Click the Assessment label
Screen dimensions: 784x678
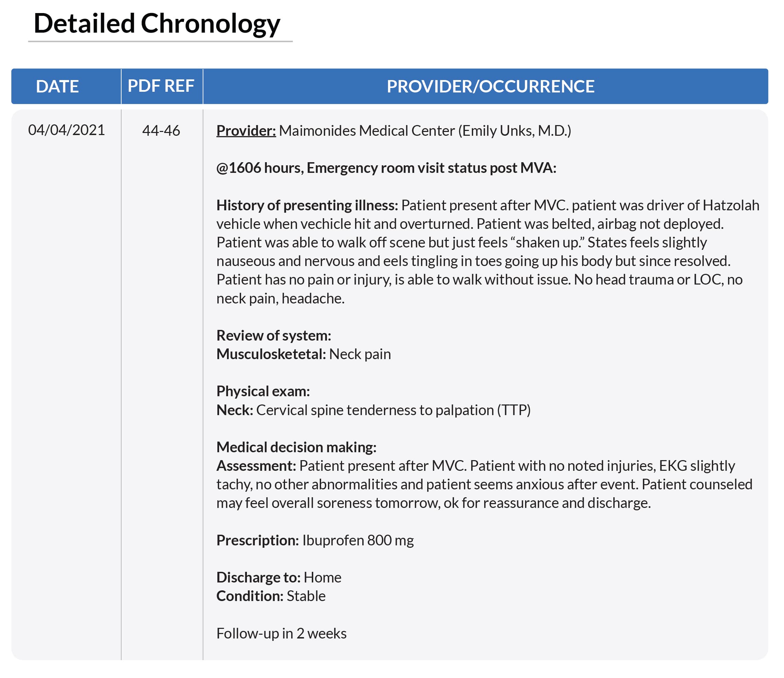(257, 466)
